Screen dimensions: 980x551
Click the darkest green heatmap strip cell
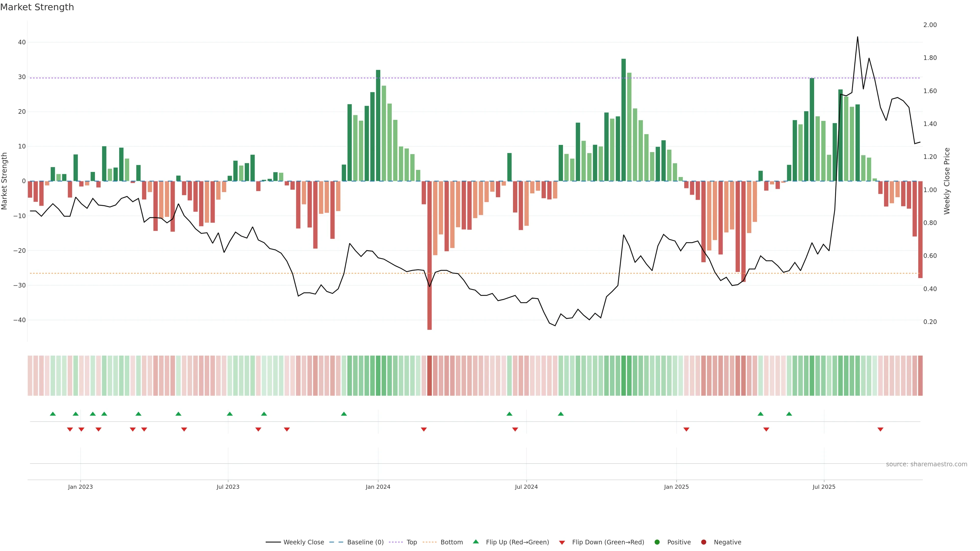623,376
